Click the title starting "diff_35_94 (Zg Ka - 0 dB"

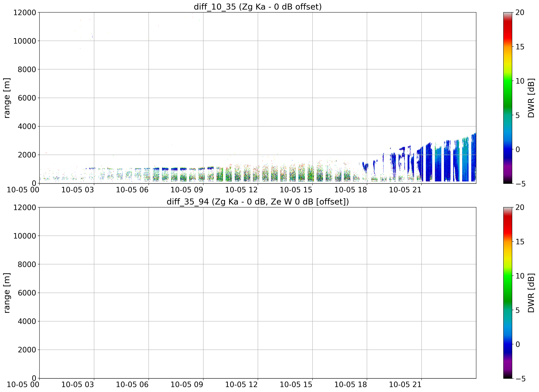(258, 202)
